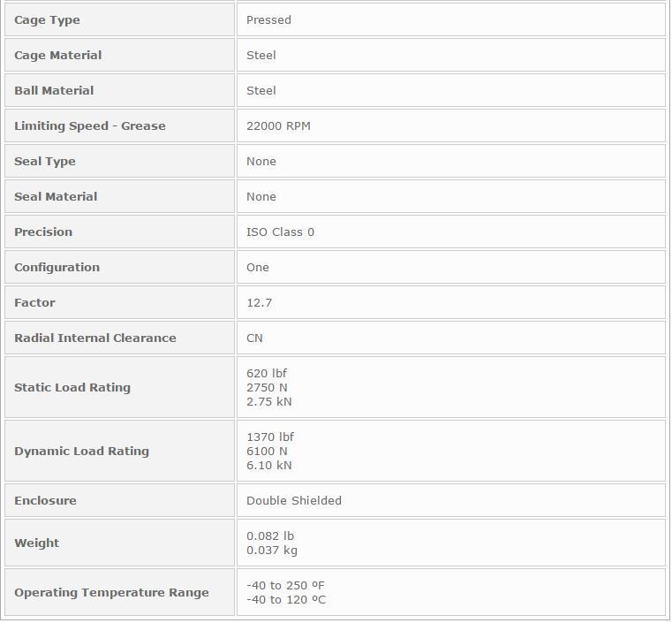Click the Seal Type label
Viewport: 672px width, 623px height.
[44, 161]
